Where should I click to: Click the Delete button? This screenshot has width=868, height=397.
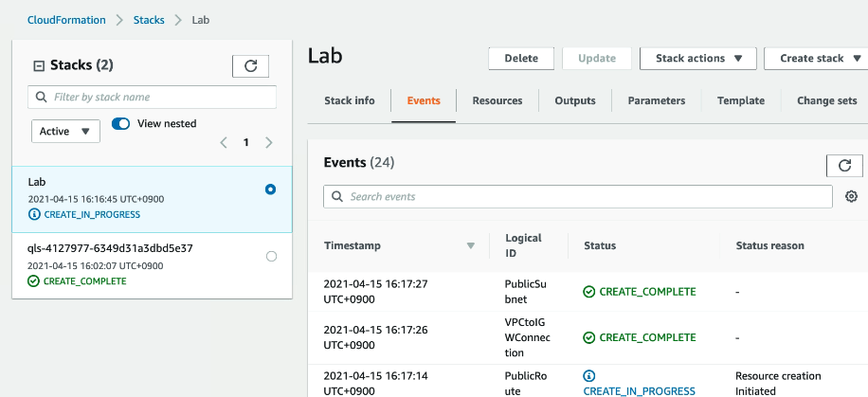[521, 58]
